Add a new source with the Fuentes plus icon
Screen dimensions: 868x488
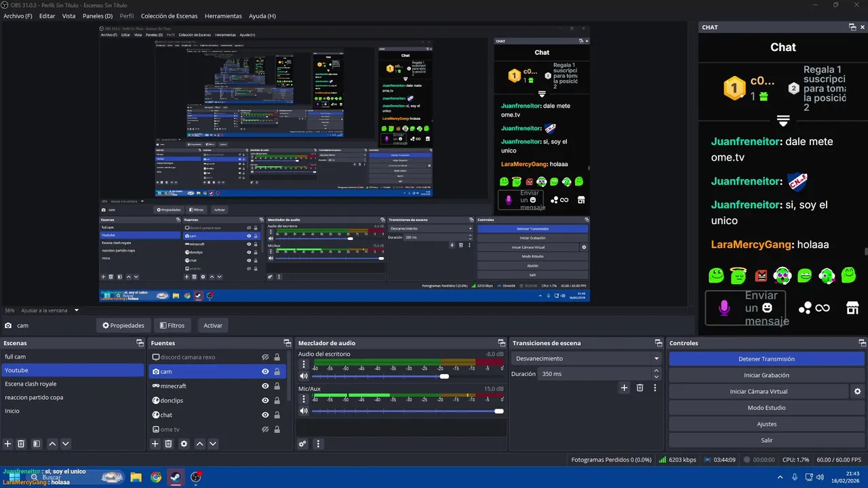click(x=155, y=444)
